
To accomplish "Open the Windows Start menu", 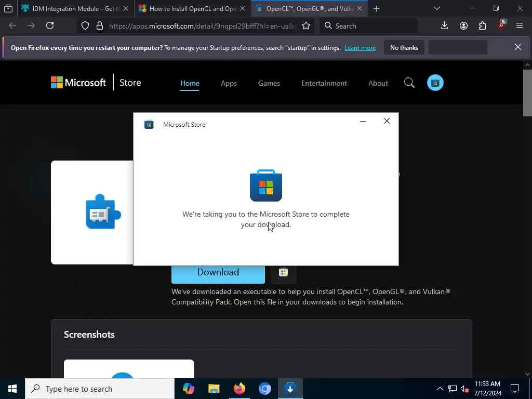I will [12, 389].
